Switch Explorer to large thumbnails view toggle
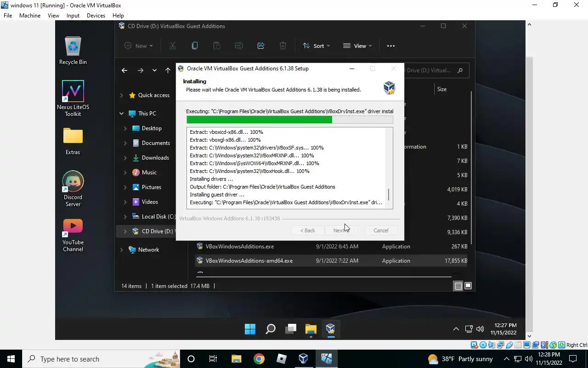588x368 pixels. click(x=468, y=286)
